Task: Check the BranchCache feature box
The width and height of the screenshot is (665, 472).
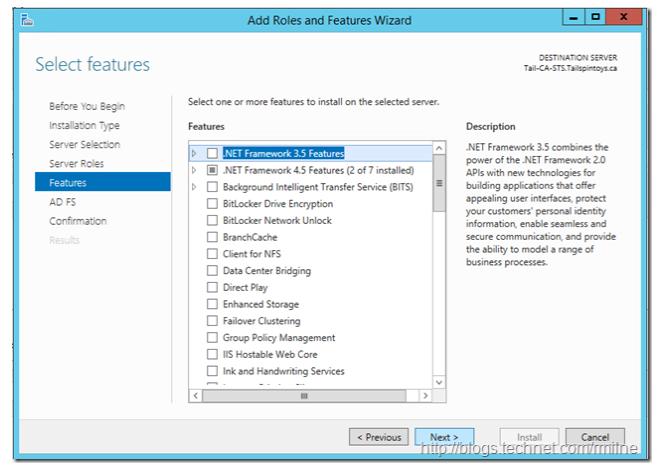Action: [212, 237]
